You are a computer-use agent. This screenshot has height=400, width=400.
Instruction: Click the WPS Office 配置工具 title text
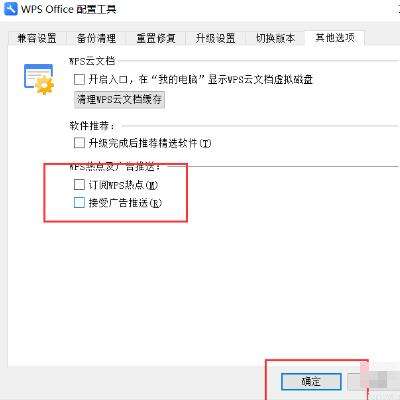(69, 9)
